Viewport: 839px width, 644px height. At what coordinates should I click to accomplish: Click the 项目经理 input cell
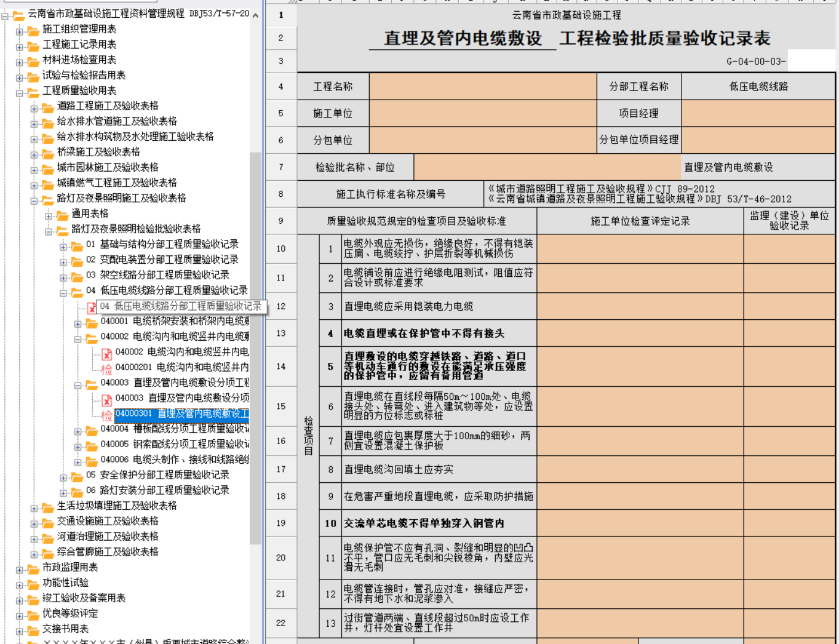[x=758, y=113]
